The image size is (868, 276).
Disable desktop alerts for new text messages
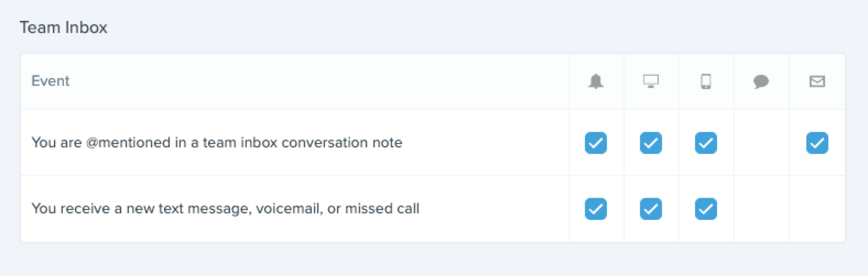pos(651,209)
